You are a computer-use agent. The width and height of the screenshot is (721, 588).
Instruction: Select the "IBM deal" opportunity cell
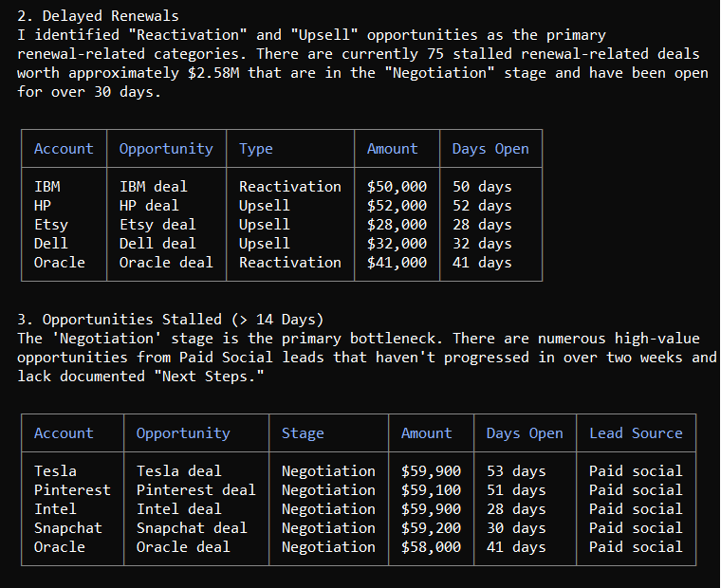tap(153, 187)
